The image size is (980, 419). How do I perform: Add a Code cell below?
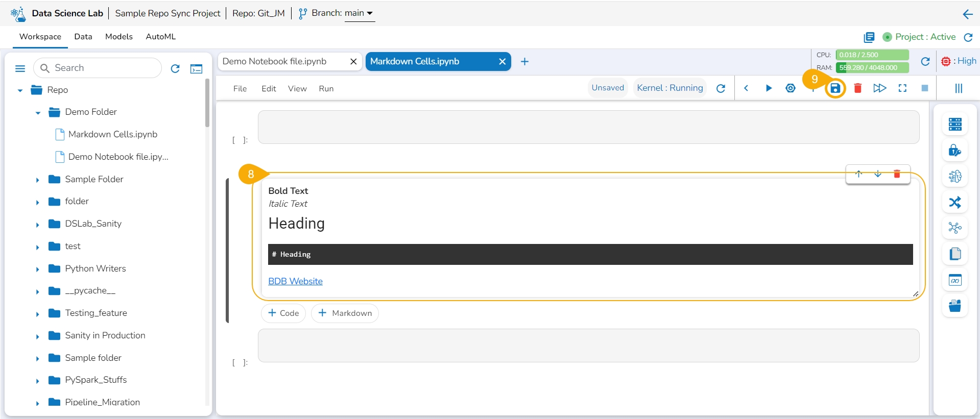pos(283,313)
